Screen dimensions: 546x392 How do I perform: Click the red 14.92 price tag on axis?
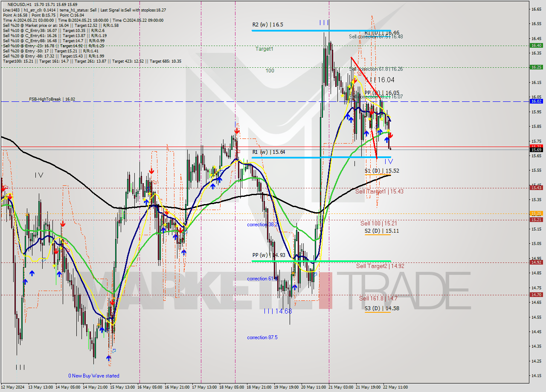pyautogui.click(x=536, y=262)
